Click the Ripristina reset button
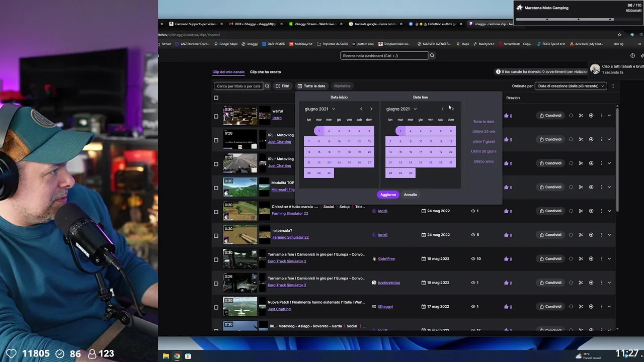Image resolution: width=644 pixels, height=362 pixels. click(342, 86)
